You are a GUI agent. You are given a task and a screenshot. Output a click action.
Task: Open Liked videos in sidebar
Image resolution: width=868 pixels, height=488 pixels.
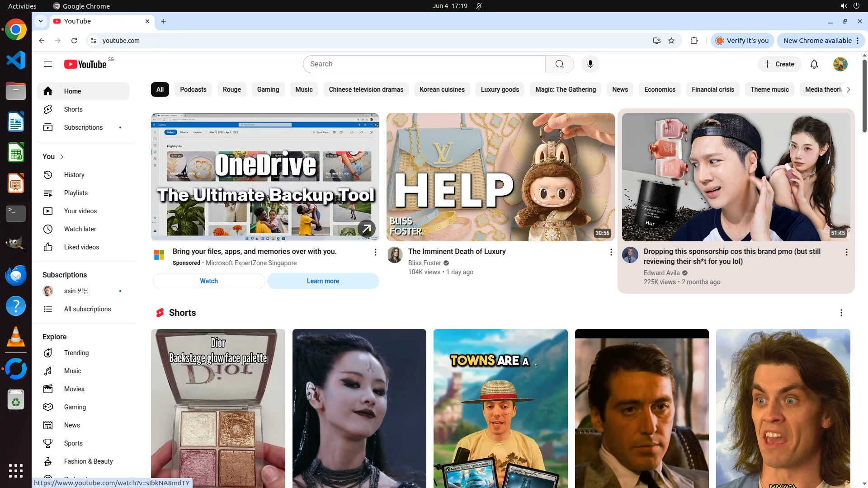81,247
